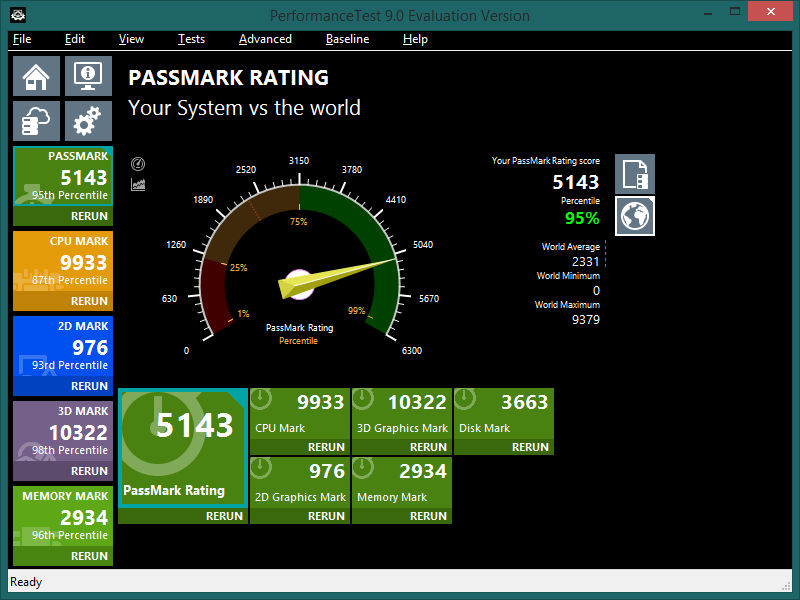Screen dimensions: 800x600
Task: Click the clock icon on CPU Mark tile
Action: (261, 399)
